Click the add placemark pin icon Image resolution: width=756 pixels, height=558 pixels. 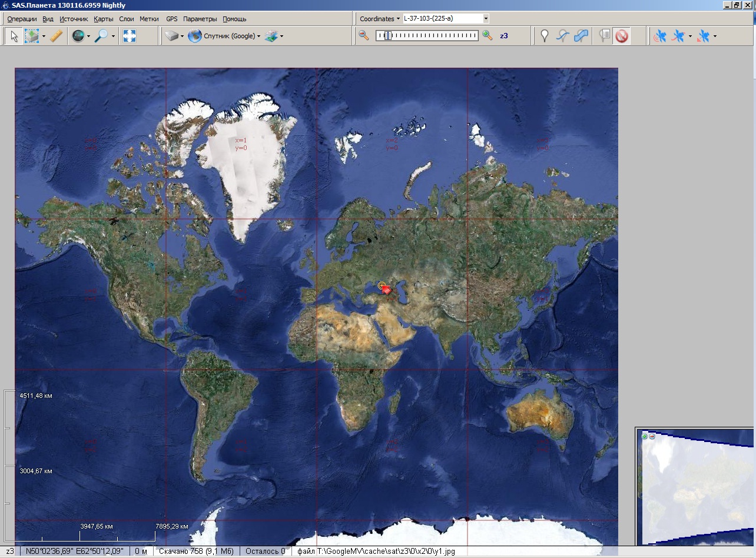(545, 36)
